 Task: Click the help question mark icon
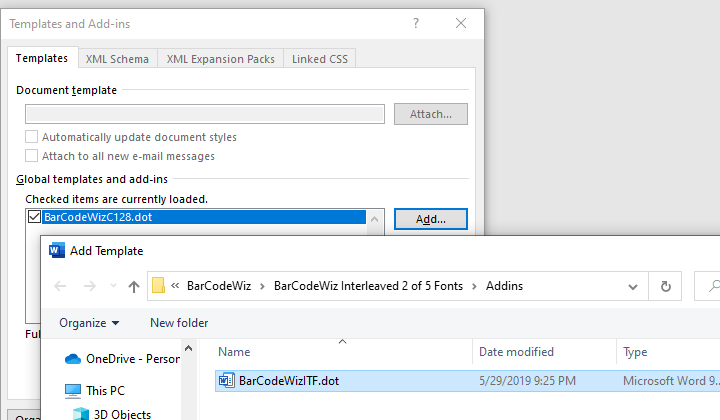tap(416, 23)
